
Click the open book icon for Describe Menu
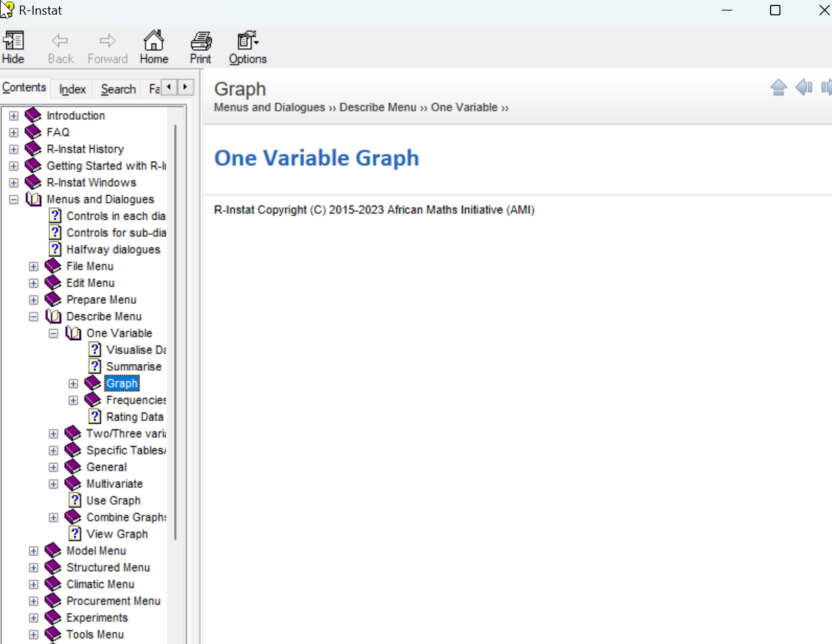[53, 316]
